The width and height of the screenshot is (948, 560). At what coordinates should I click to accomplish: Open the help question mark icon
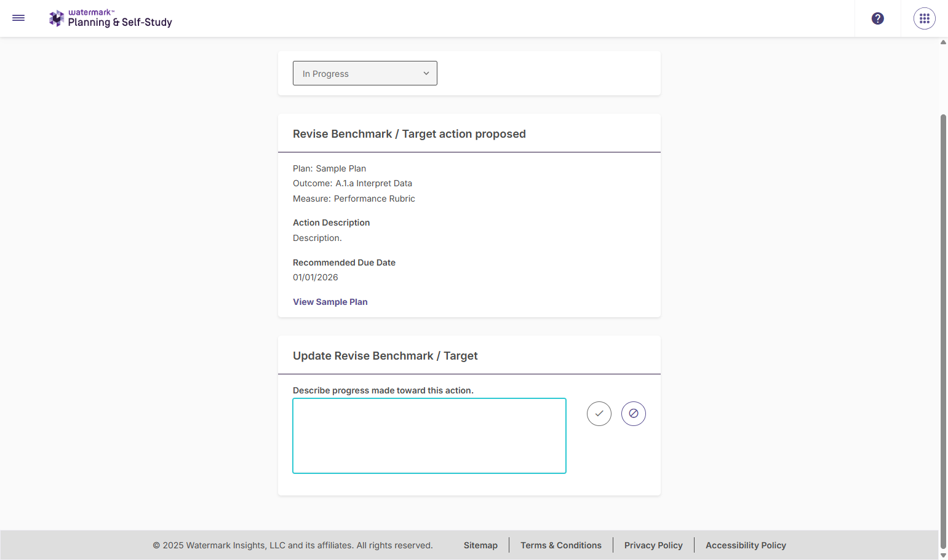point(878,18)
